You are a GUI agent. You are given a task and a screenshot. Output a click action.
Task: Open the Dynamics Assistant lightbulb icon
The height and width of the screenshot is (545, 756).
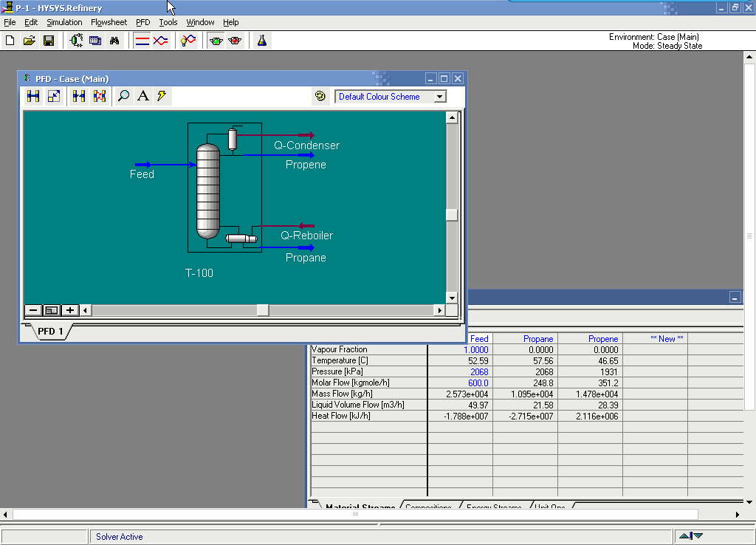[188, 41]
